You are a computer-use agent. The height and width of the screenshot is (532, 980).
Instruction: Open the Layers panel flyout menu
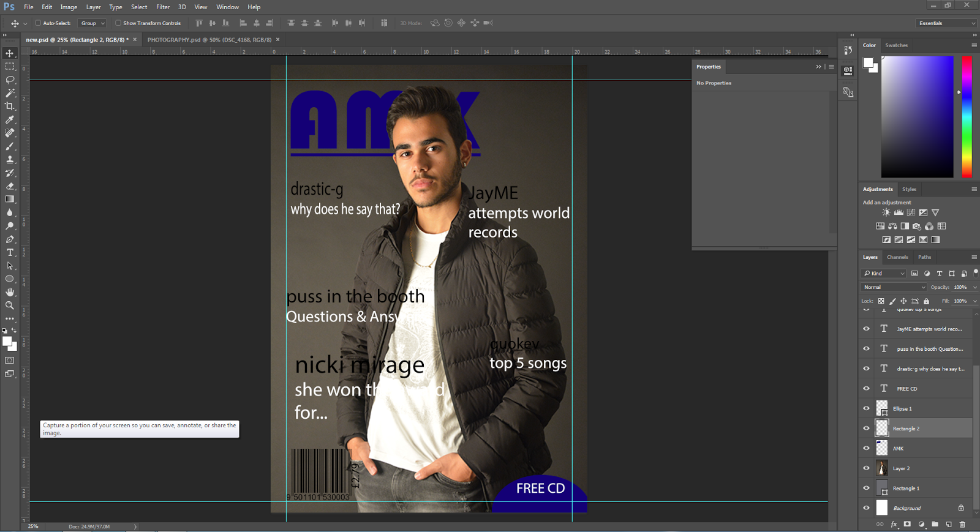click(x=974, y=257)
